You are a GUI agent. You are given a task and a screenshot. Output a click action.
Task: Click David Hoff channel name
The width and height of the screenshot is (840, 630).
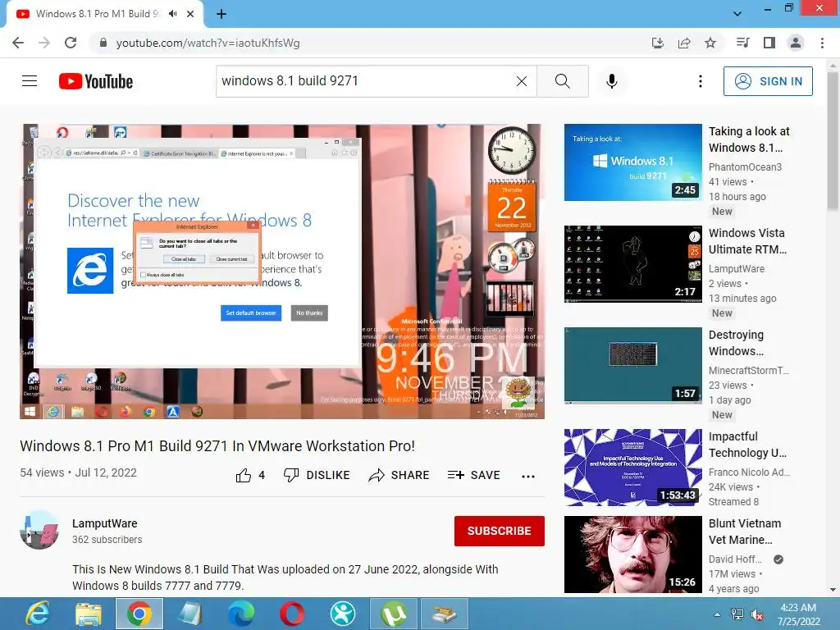[735, 559]
